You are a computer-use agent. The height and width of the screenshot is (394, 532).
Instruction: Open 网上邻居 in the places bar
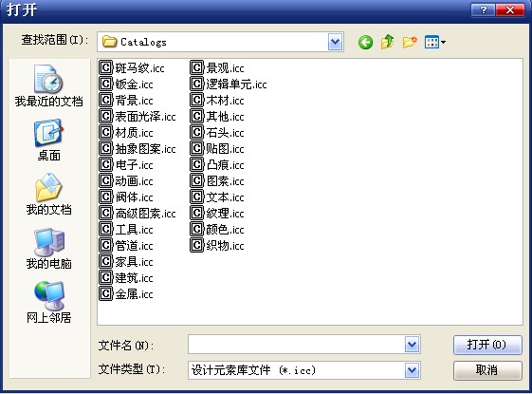[49, 302]
